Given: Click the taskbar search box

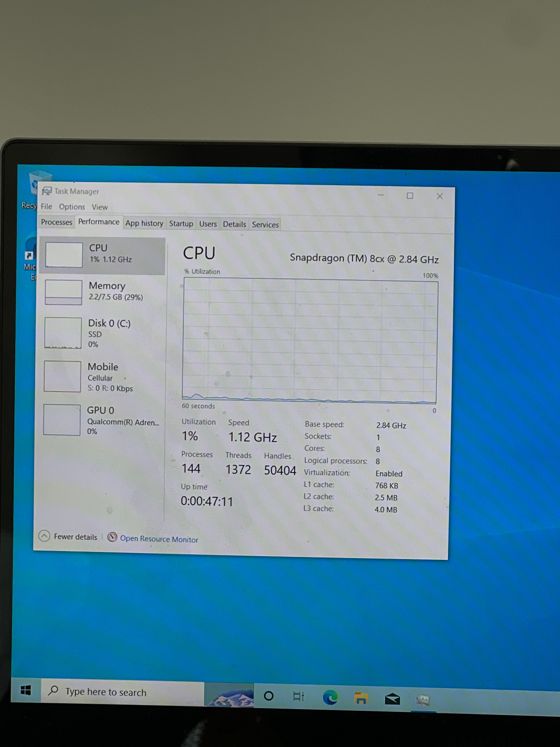Looking at the screenshot, I should click(x=123, y=693).
